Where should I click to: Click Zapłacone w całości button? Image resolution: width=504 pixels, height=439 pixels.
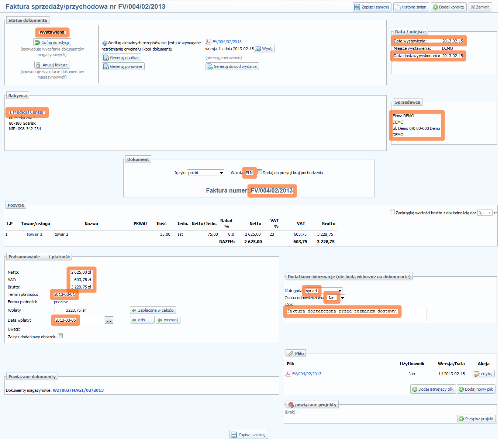coord(153,310)
